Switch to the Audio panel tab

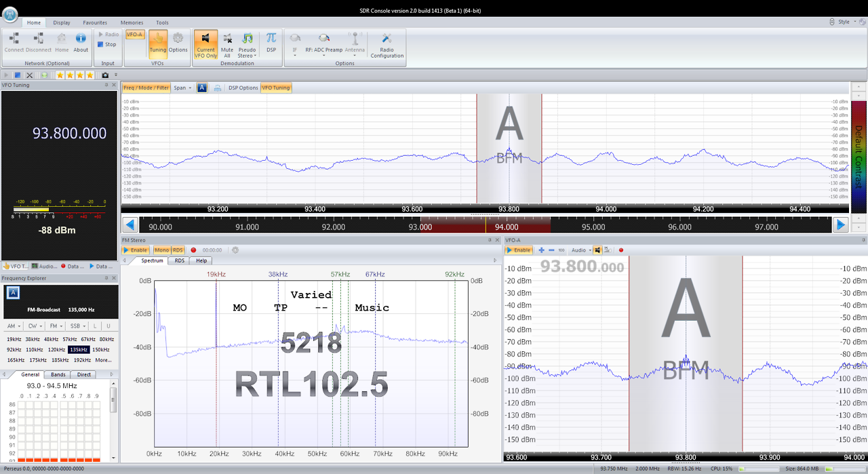pyautogui.click(x=45, y=266)
